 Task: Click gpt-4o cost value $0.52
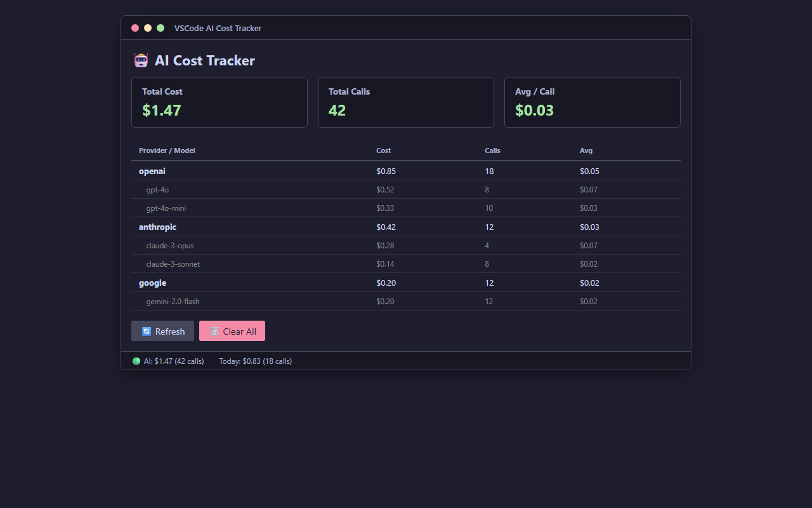(385, 190)
